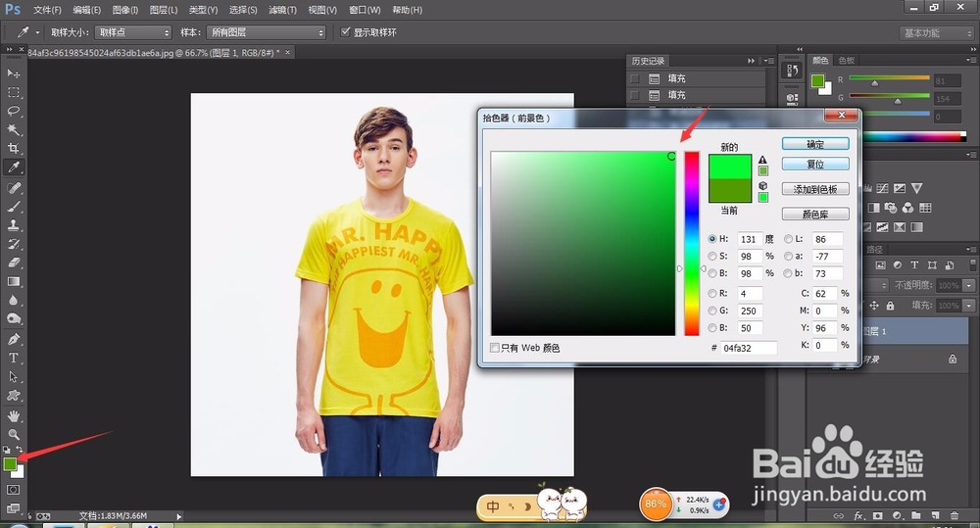Select the Healing Brush tool
The image size is (980, 528).
[13, 188]
